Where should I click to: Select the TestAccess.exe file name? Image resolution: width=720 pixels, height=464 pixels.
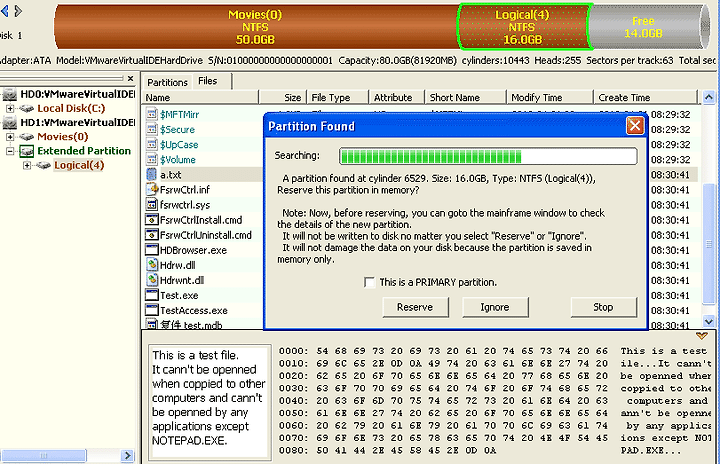[x=194, y=311]
